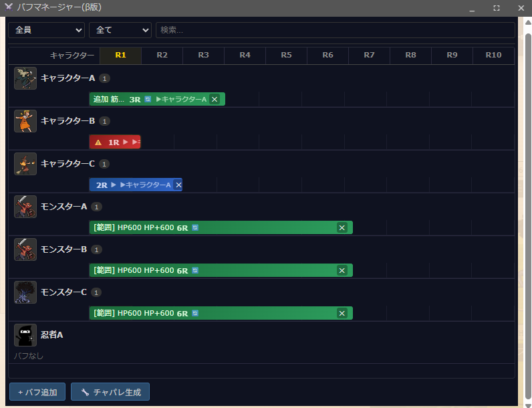Click refresh icon on キャラクターA 3R buff
Viewport: 532px width, 408px height.
pos(148,99)
